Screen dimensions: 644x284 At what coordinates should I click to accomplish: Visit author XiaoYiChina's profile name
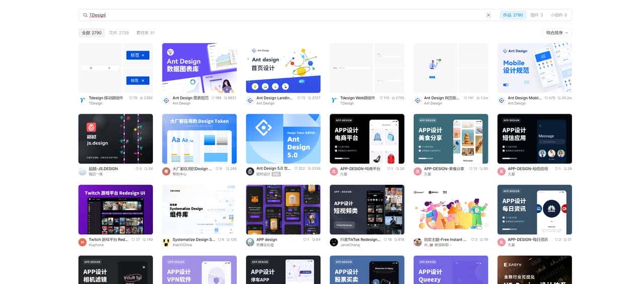click(182, 245)
